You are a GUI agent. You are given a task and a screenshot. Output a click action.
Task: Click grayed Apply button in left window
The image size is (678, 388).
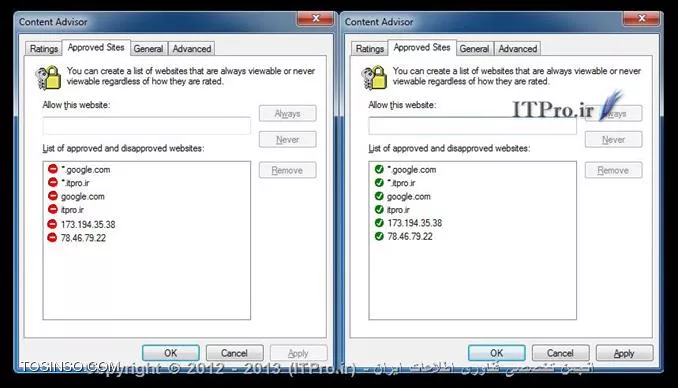[x=298, y=353]
